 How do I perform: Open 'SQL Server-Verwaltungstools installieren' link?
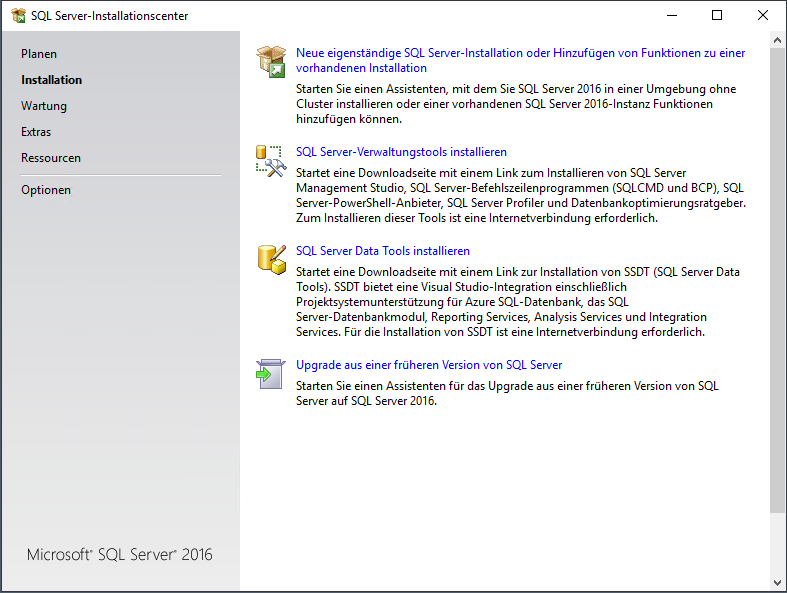coord(401,152)
